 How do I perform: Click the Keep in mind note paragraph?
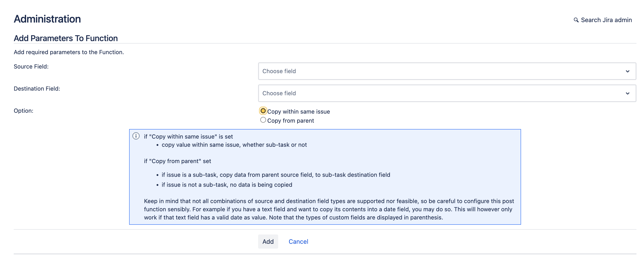[x=328, y=209]
